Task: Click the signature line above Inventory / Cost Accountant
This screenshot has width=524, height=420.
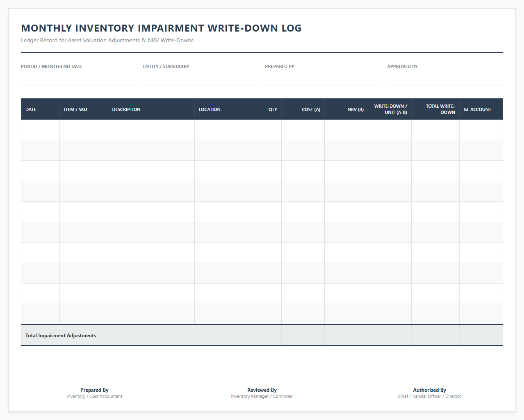Action: pyautogui.click(x=94, y=383)
